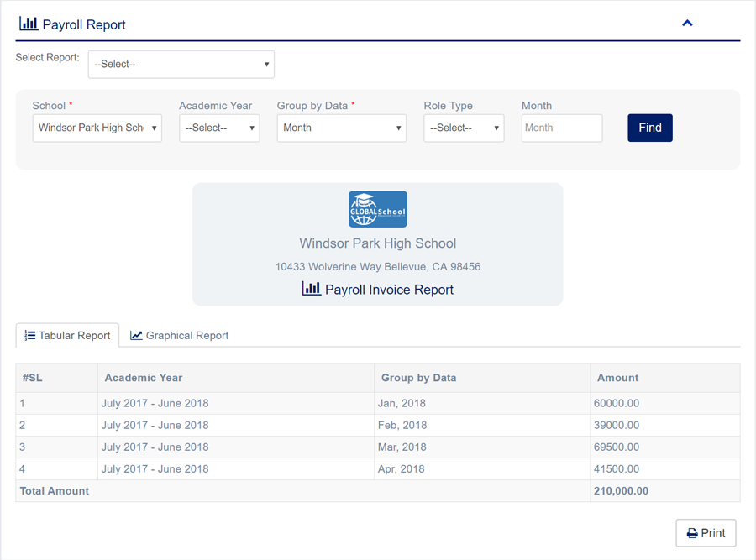Click the amount 41500.00

point(617,469)
